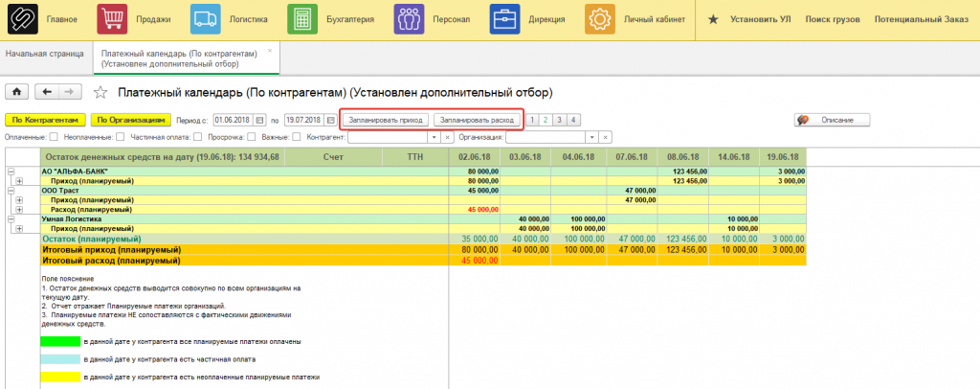Open calendar picker for end date 19.07.2018

[330, 120]
